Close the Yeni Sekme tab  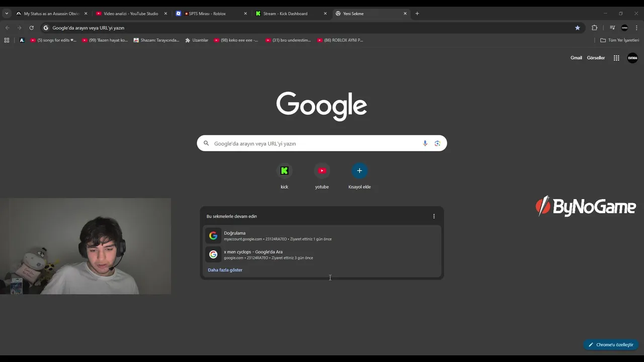pyautogui.click(x=406, y=14)
